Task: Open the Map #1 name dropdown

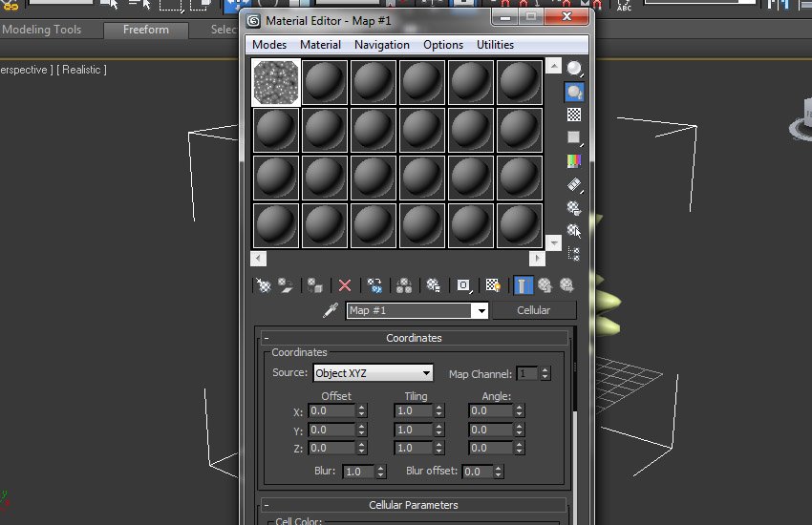Action: click(480, 310)
